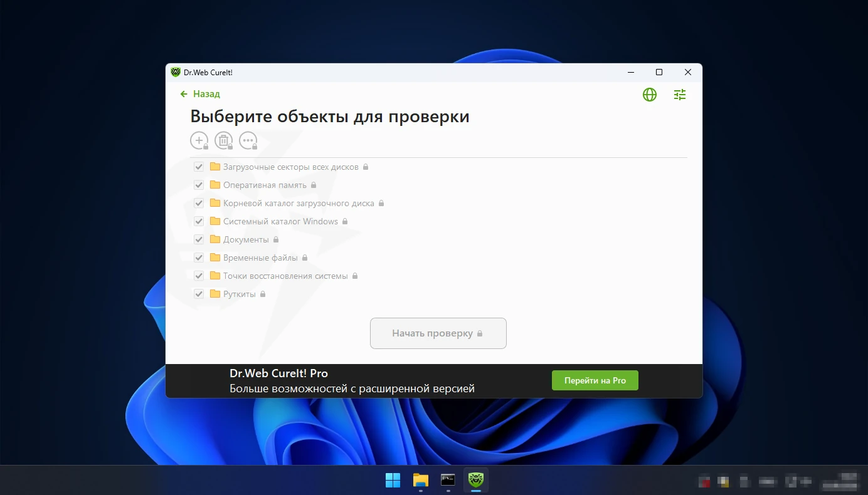The image size is (868, 495).
Task: Click folder icon beside Оперативная память
Action: pyautogui.click(x=215, y=185)
